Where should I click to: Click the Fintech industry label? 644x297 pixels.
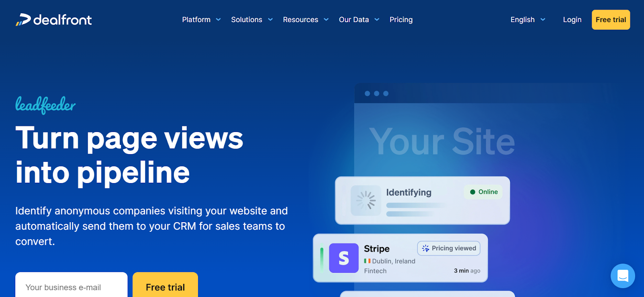pyautogui.click(x=375, y=271)
